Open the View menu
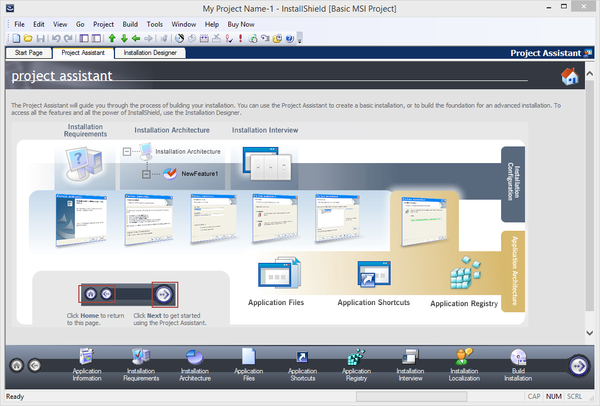 pos(60,24)
